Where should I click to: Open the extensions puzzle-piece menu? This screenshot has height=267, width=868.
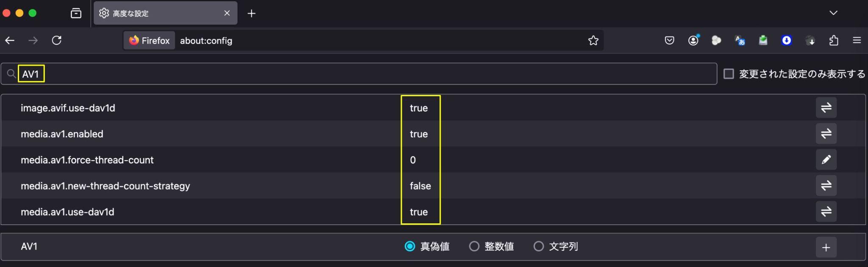834,40
